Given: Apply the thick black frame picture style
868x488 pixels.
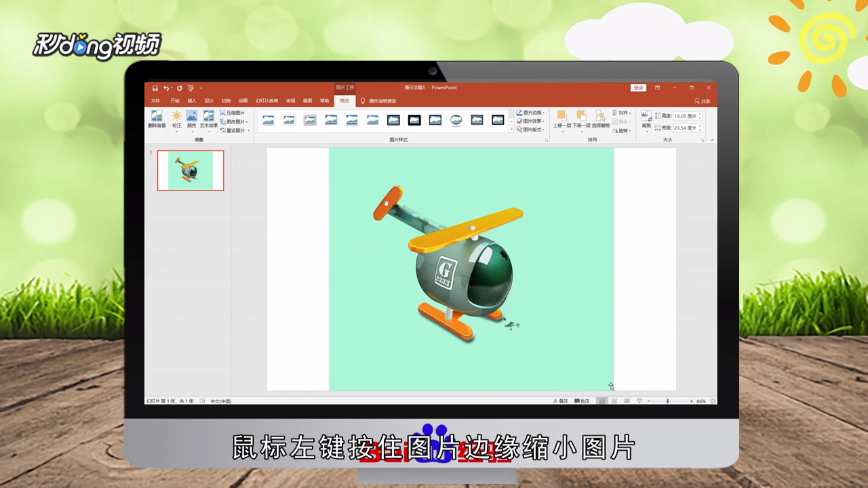Looking at the screenshot, I should pyautogui.click(x=414, y=120).
